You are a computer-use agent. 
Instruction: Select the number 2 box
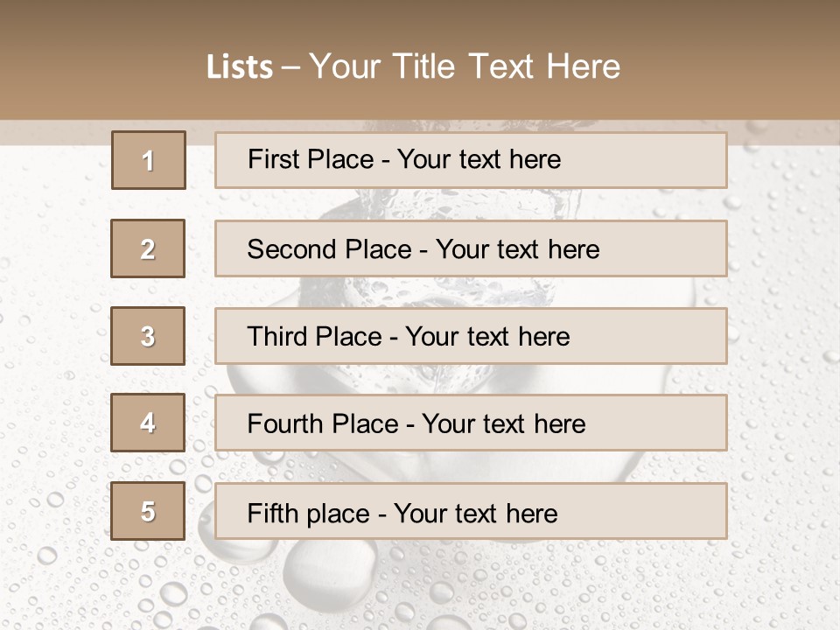[148, 248]
